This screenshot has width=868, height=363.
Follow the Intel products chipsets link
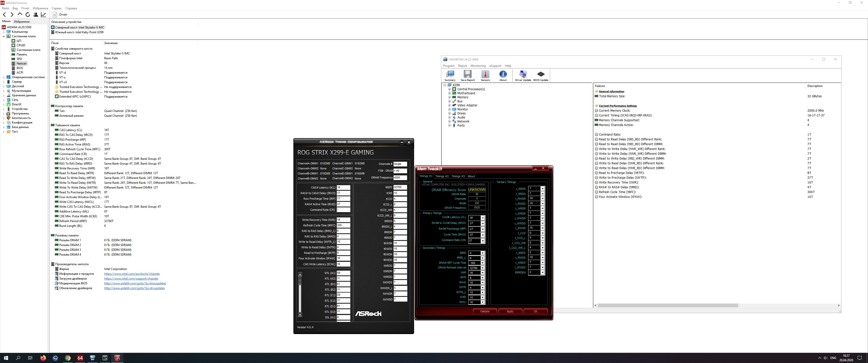132,274
